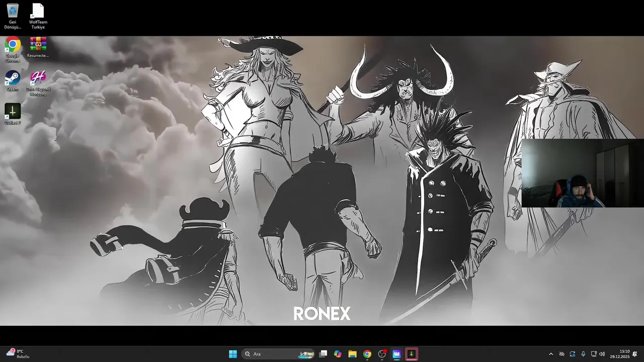Open the Geri Dönüşüm recycle bin icon
Screen dimensions: 644x362
click(13, 16)
